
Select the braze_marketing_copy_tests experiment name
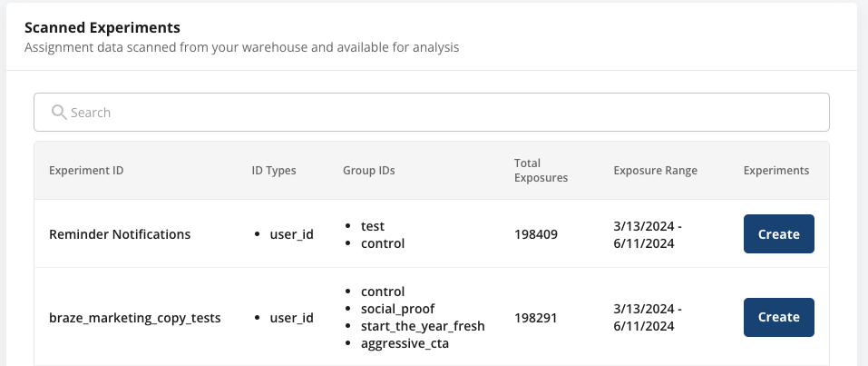point(132,318)
